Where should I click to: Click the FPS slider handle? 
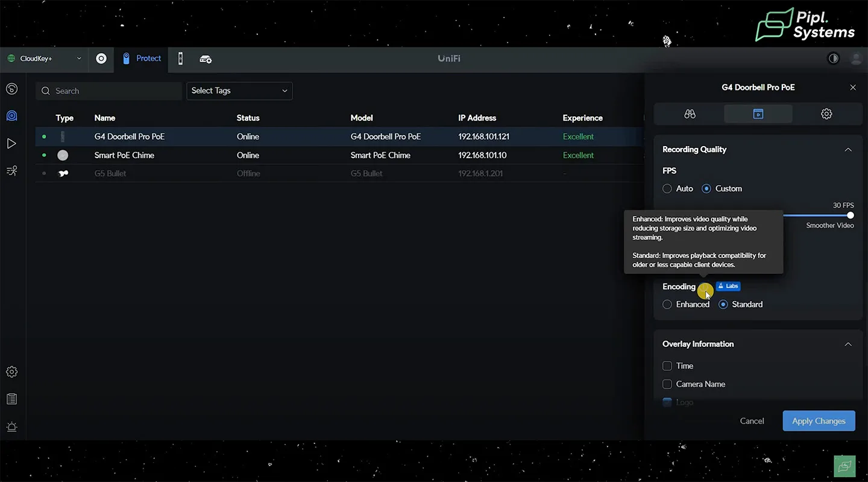pos(850,215)
